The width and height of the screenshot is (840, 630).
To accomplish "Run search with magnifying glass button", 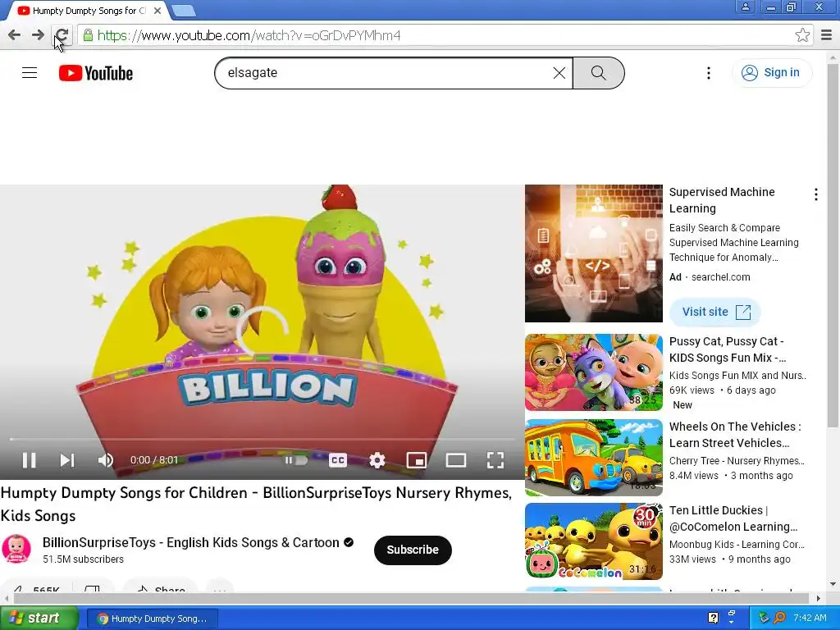I will pos(598,73).
